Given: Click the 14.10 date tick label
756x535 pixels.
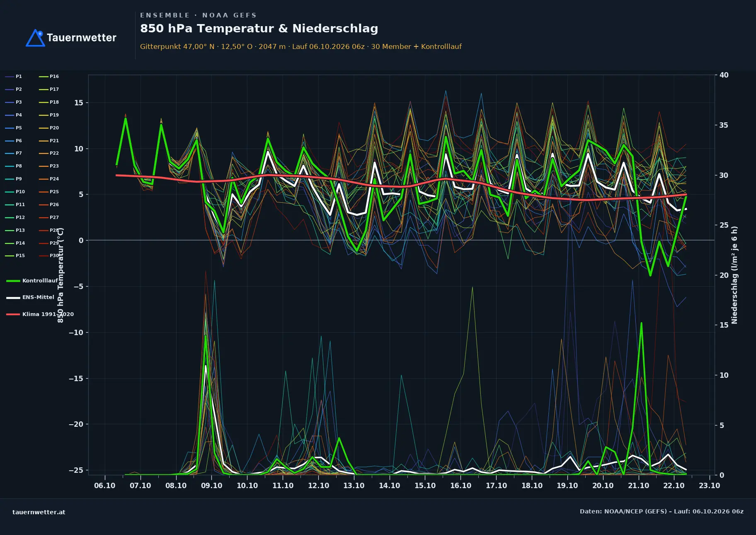Looking at the screenshot, I should click(390, 486).
